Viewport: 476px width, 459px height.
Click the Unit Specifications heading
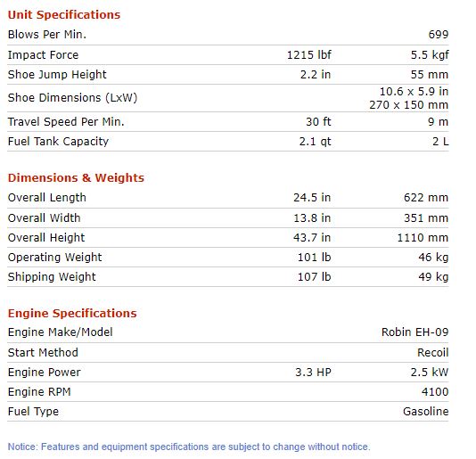(x=64, y=14)
